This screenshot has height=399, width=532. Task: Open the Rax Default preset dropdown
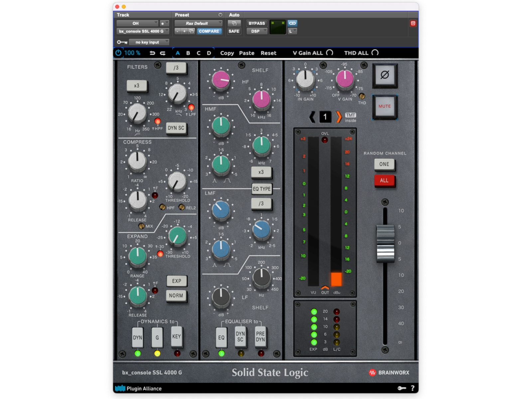click(x=199, y=23)
